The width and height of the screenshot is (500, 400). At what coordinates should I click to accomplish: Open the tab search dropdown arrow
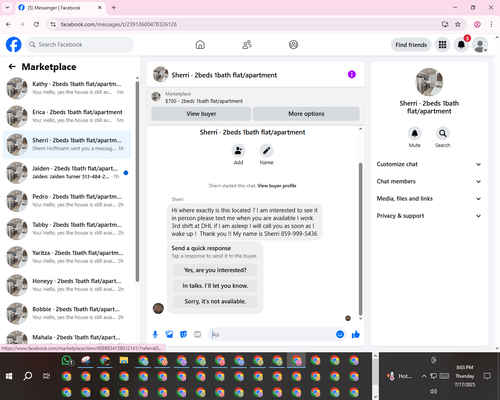tap(7, 7)
